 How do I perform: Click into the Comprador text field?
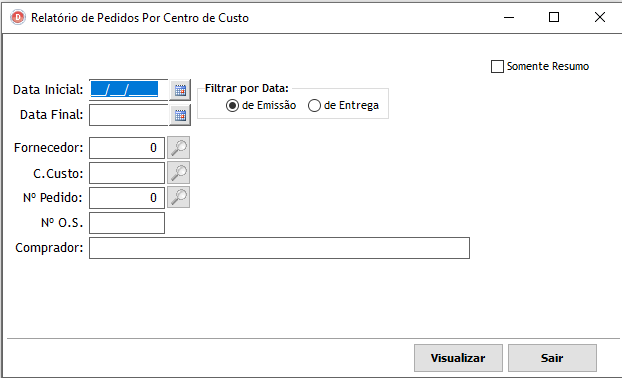click(x=279, y=248)
